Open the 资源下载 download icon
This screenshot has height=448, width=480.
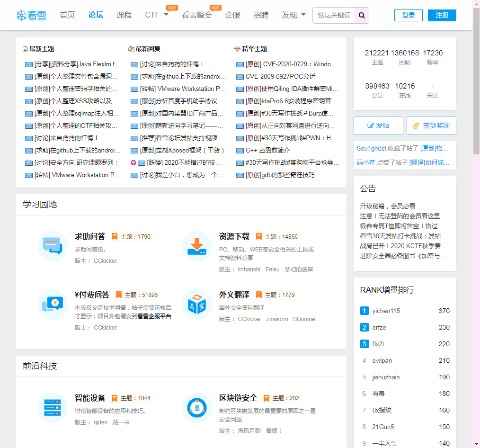point(197,246)
